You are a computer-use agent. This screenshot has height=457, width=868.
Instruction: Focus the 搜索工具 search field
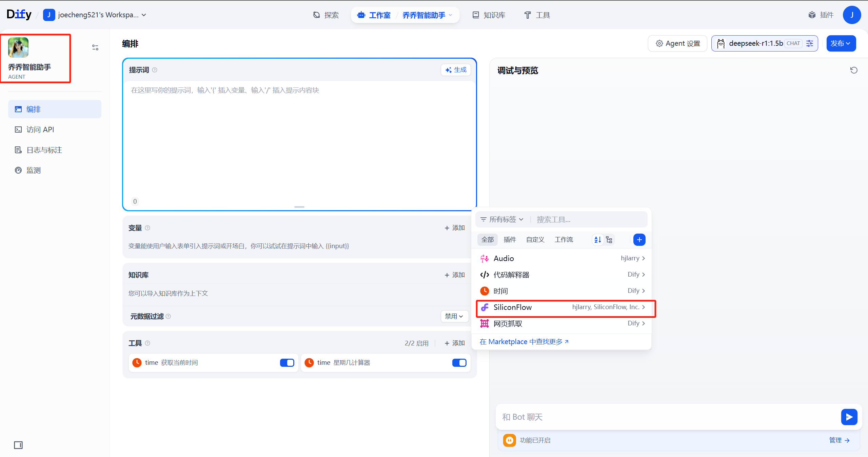[590, 219]
